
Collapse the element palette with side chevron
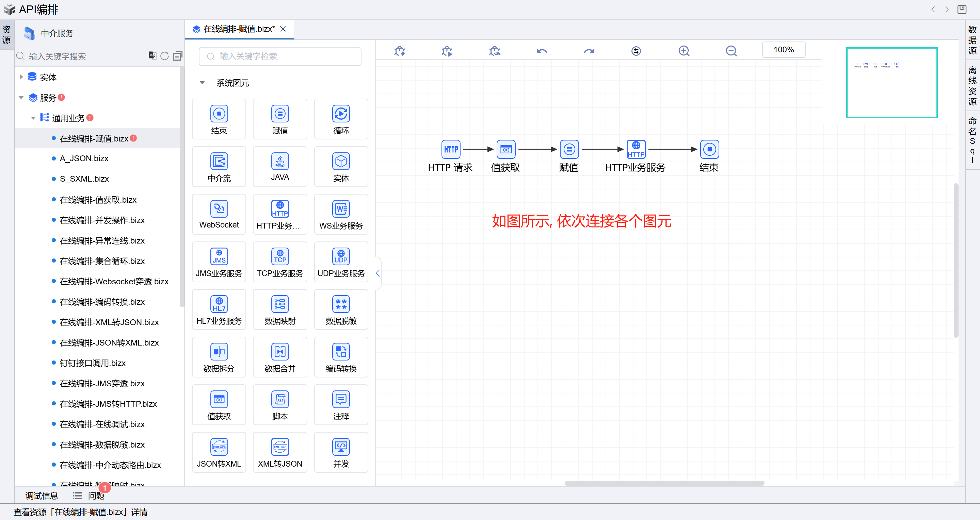coord(378,273)
